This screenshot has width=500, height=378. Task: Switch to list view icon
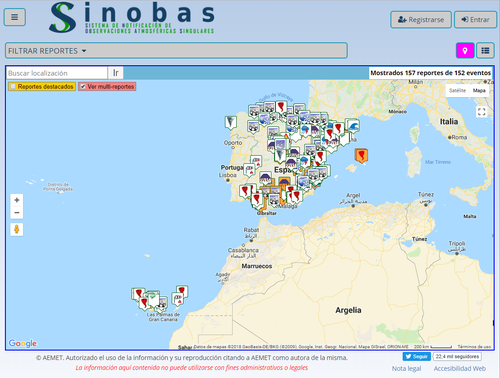click(x=485, y=51)
